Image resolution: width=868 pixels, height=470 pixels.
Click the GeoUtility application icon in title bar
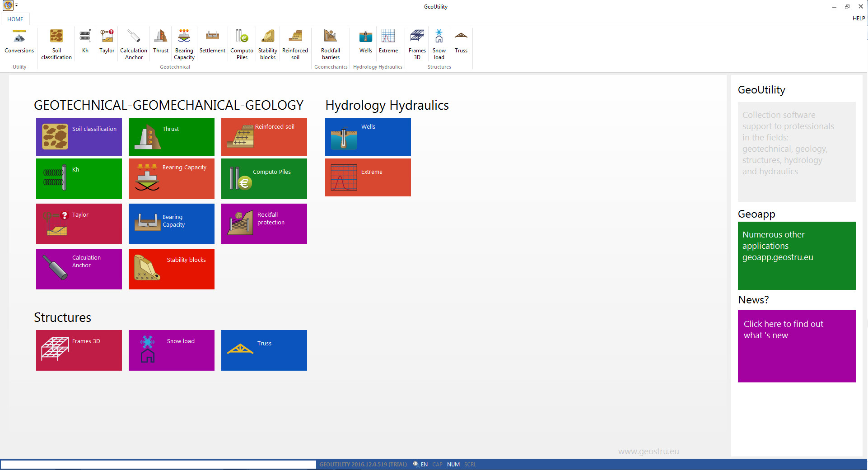click(x=8, y=6)
